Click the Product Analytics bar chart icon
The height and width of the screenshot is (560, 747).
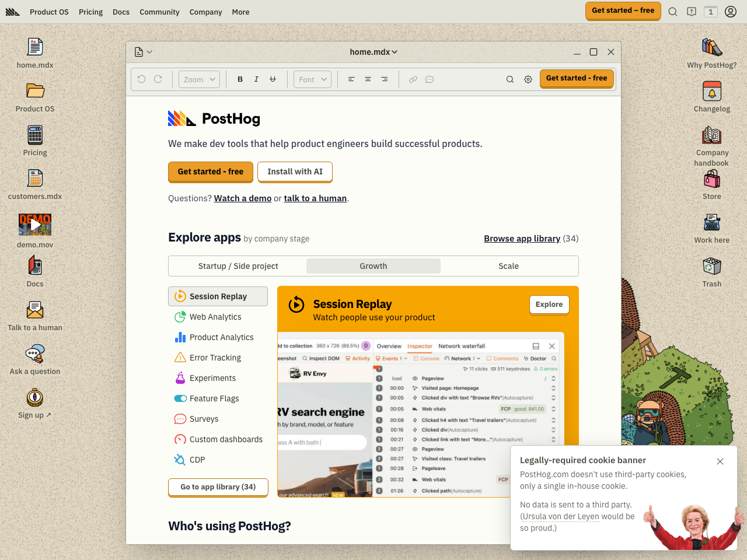[180, 337]
